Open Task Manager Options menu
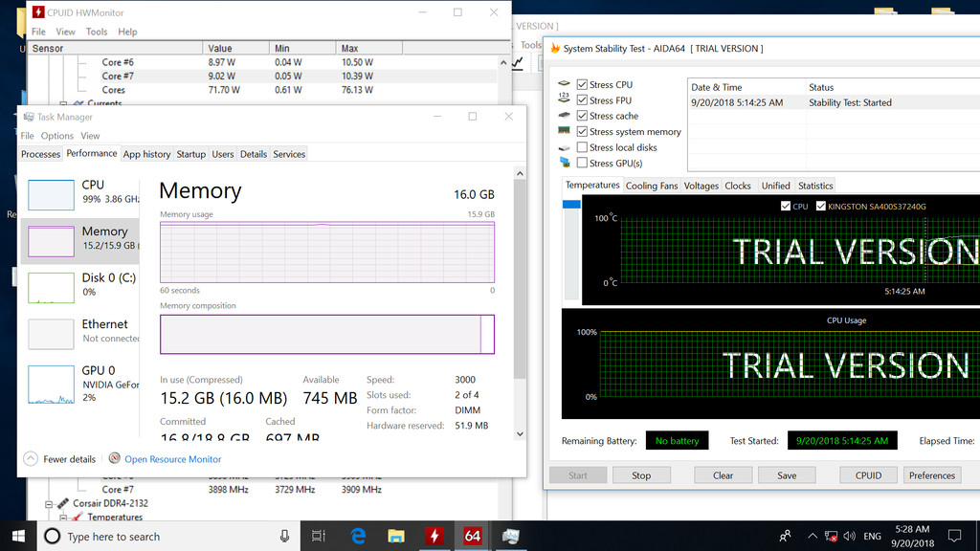Image resolution: width=980 pixels, height=551 pixels. 56,136
